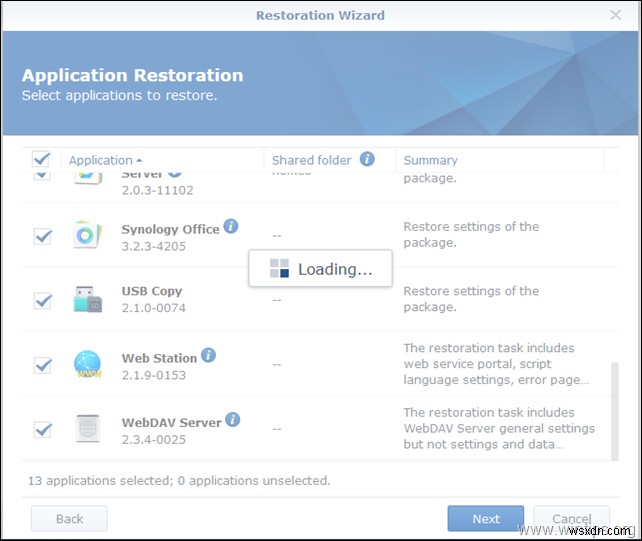Screen dimensions: 642x541
Task: Select the Web Station row name
Action: tap(159, 358)
